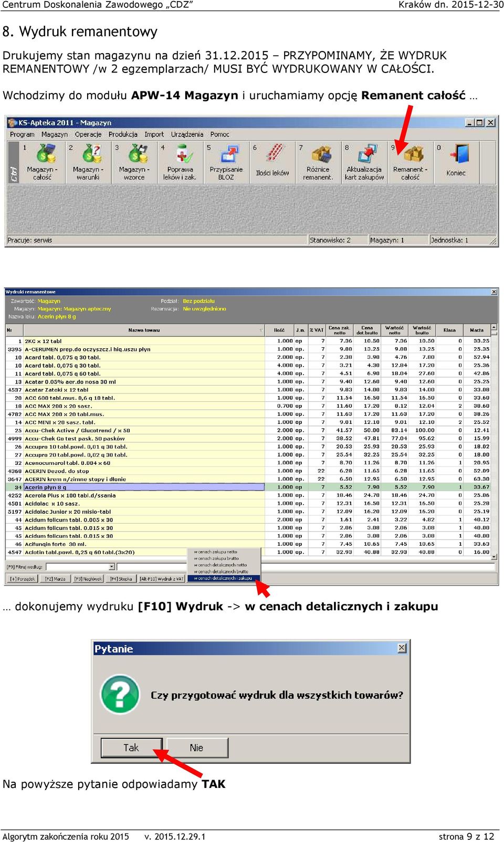The width and height of the screenshot is (504, 842).
Task: Click 'Jednostka: 1' status bar entry
Action: pos(459,240)
